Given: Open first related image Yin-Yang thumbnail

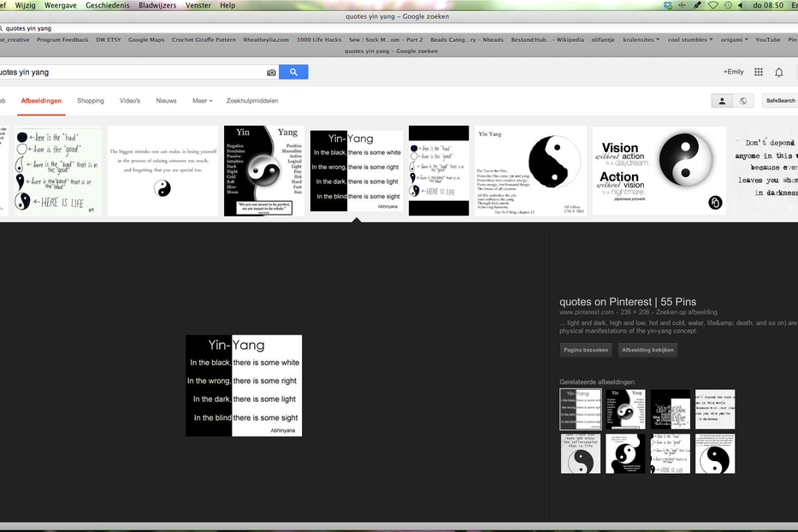Looking at the screenshot, I should 581,410.
